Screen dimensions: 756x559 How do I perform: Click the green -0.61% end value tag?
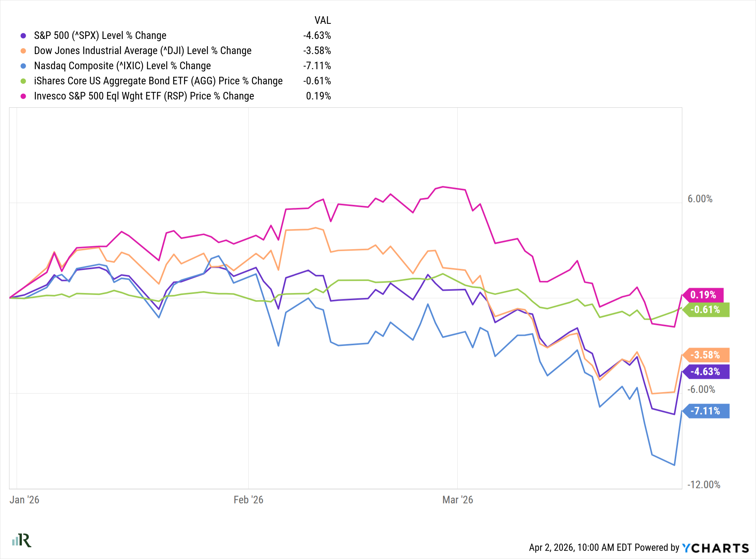(x=705, y=310)
